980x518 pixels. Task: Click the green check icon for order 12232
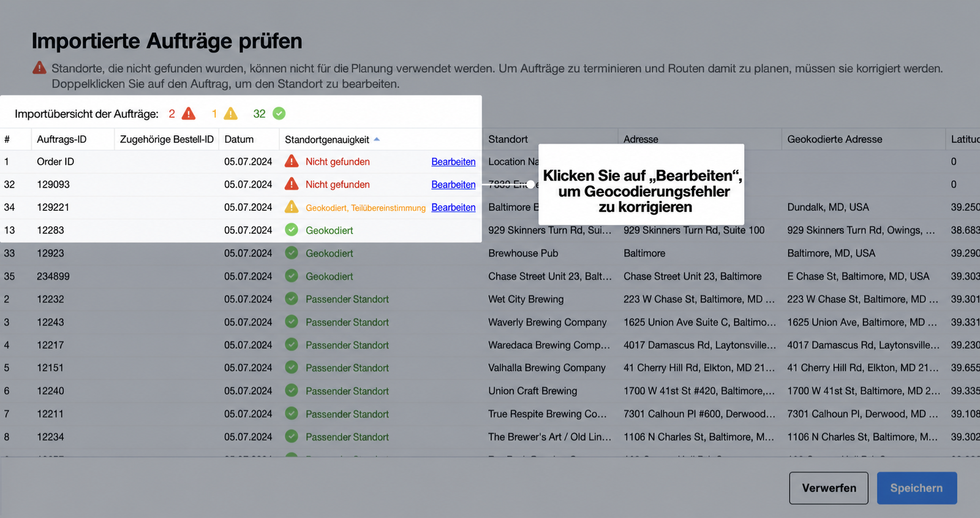(292, 299)
